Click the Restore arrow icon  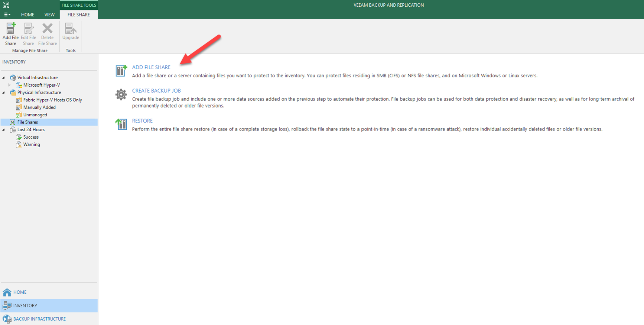(x=121, y=124)
